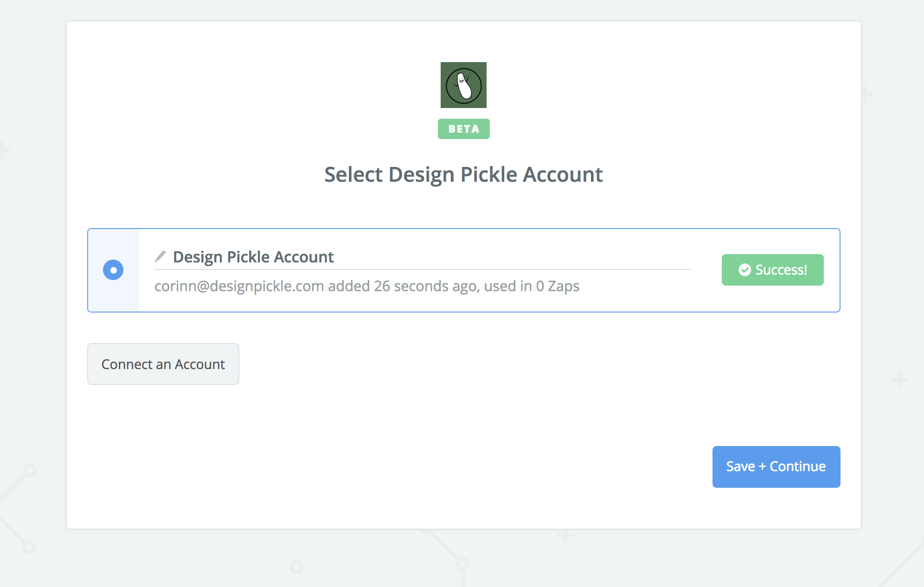Select the Design Pickle Account radio button

click(113, 270)
